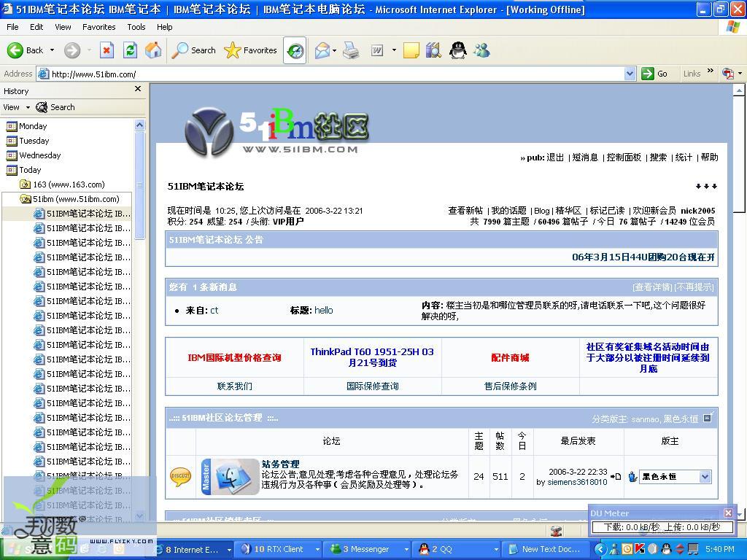The width and height of the screenshot is (747, 560).
Task: Open the Edit button dropdown arrow
Action: coord(394,50)
